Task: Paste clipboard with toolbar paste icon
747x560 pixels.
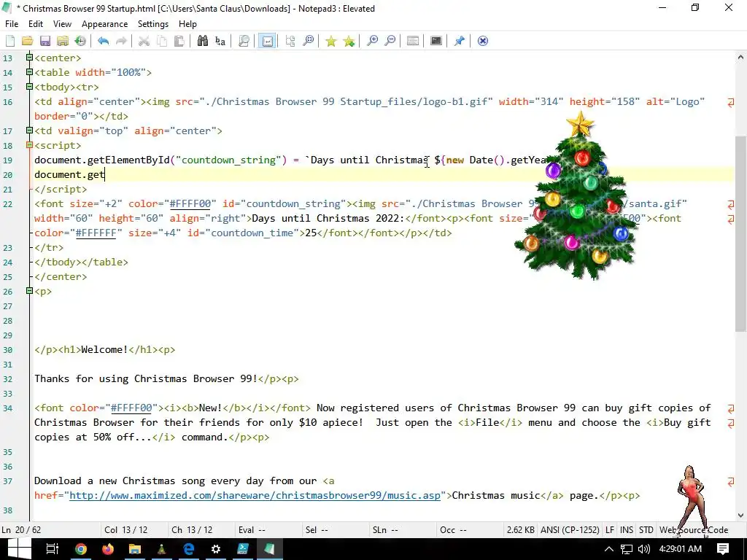Action: click(179, 41)
